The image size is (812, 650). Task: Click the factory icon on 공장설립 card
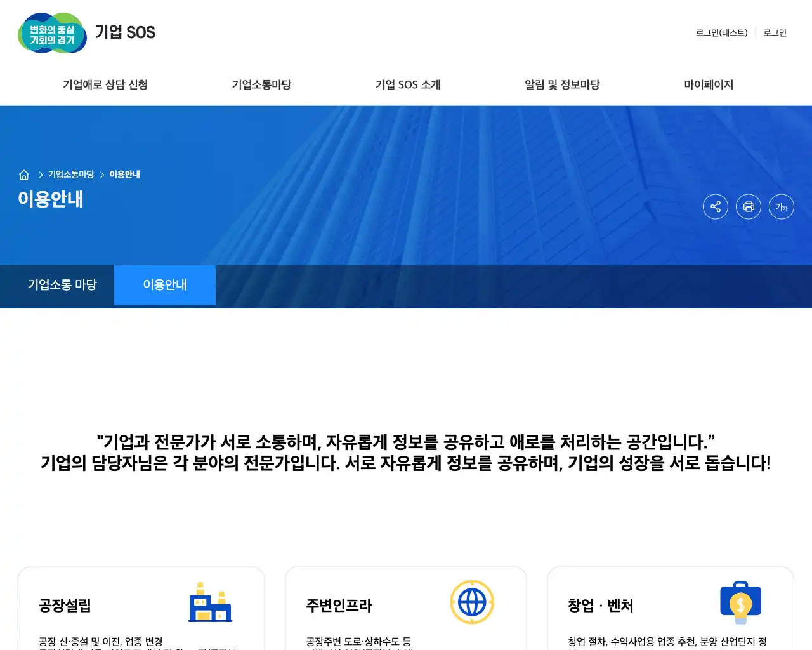click(211, 603)
